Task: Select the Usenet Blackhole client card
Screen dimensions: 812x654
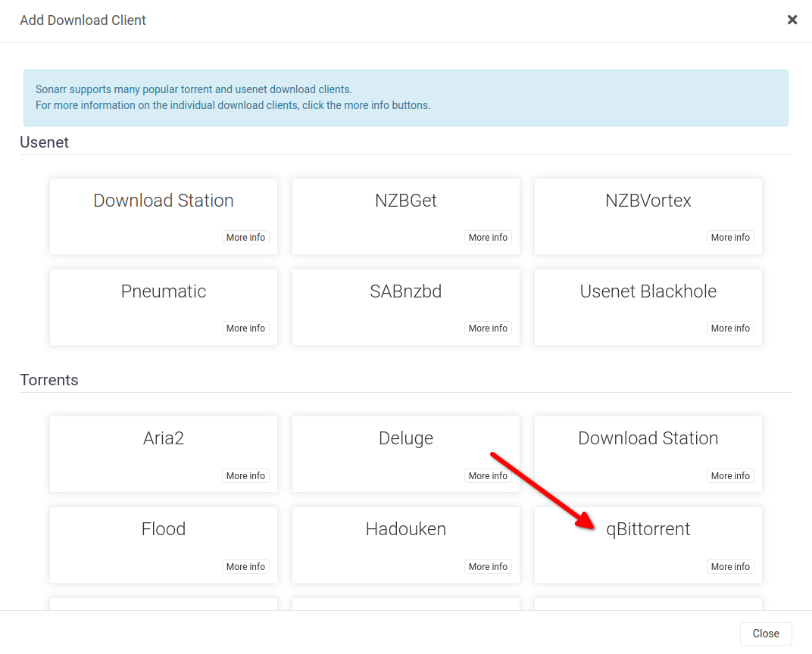Action: coord(648,307)
